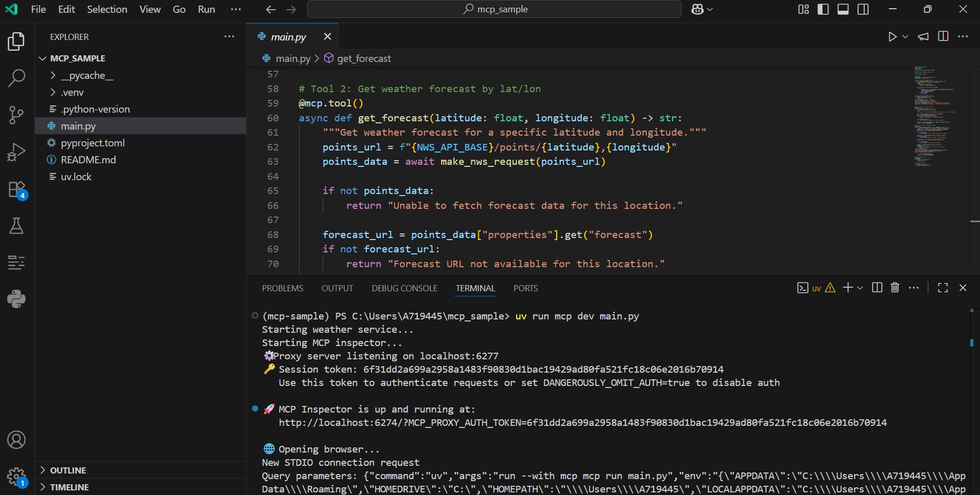This screenshot has width=980, height=495.
Task: Open the Source Control view
Action: click(16, 115)
